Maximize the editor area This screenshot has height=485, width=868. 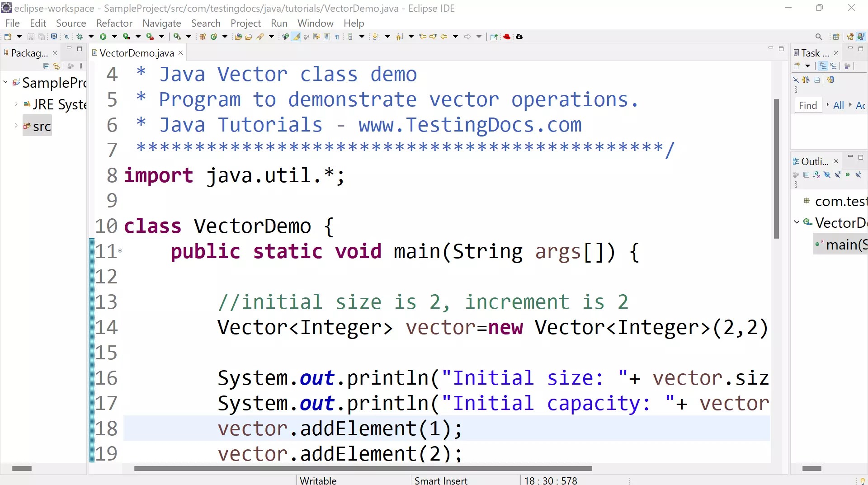coord(781,48)
